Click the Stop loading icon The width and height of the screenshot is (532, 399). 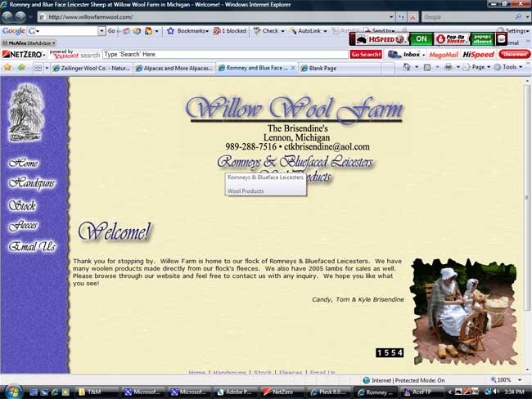tap(412, 16)
